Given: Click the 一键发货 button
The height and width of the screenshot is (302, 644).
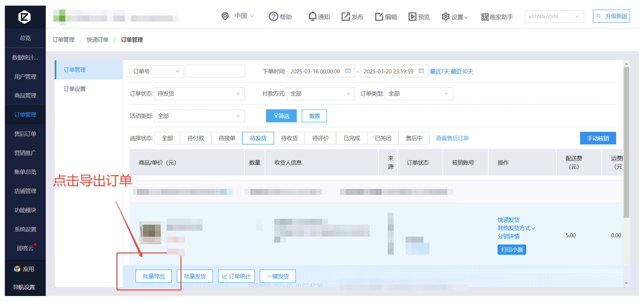Looking at the screenshot, I should 278,276.
